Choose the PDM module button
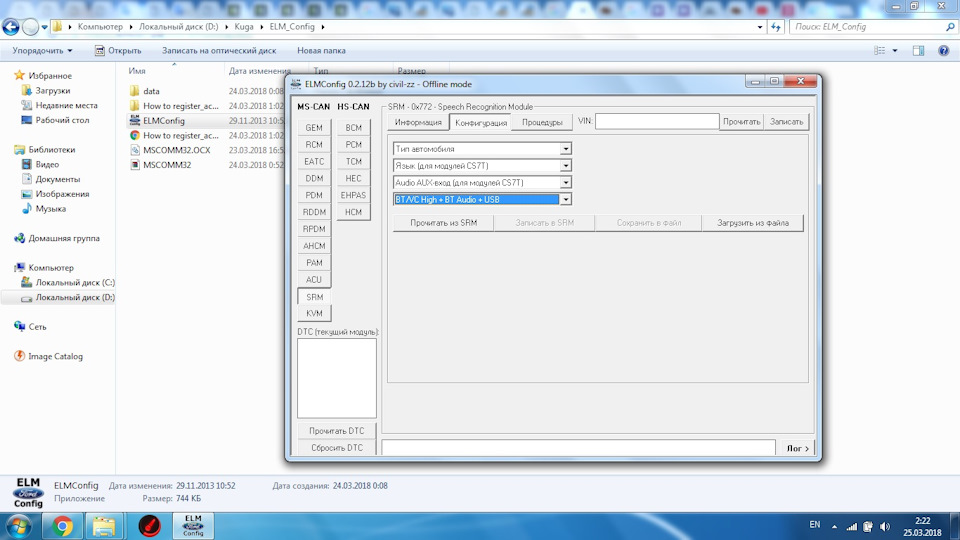 (314, 195)
